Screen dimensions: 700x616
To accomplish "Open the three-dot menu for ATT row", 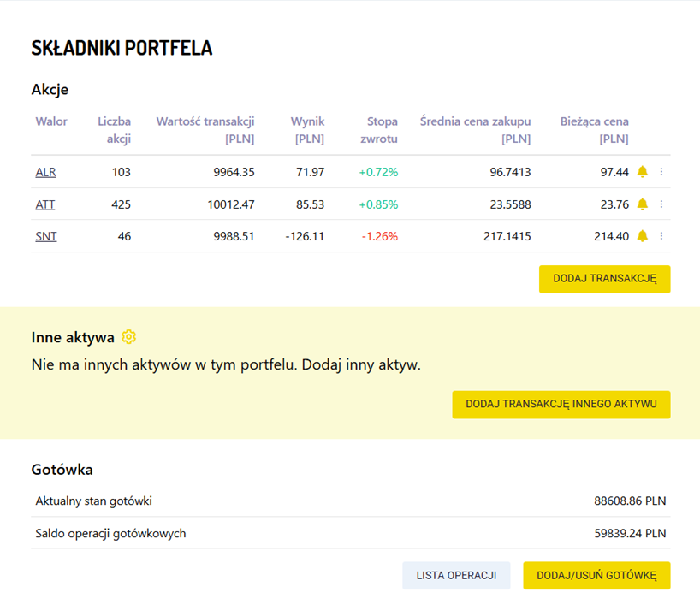I will click(661, 204).
